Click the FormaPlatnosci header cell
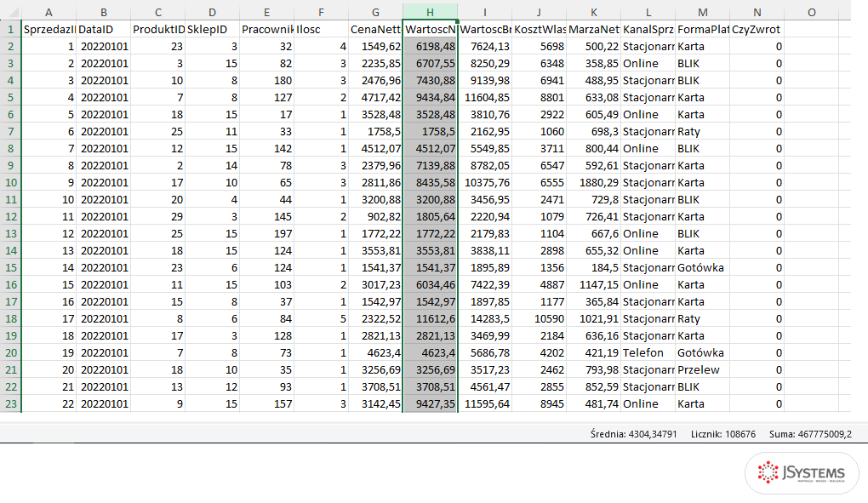This screenshot has width=868, height=503. point(702,29)
